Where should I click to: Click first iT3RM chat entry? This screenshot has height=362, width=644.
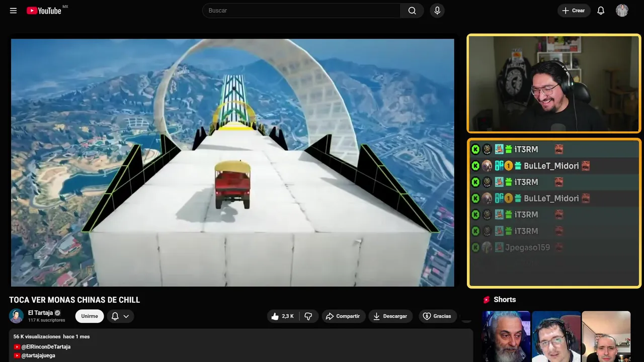coord(554,149)
